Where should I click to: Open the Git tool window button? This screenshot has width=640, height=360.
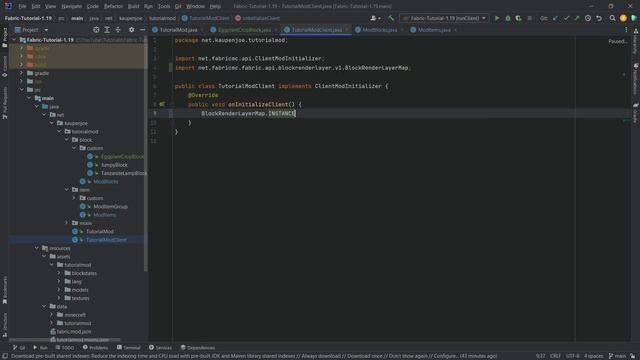(19, 348)
